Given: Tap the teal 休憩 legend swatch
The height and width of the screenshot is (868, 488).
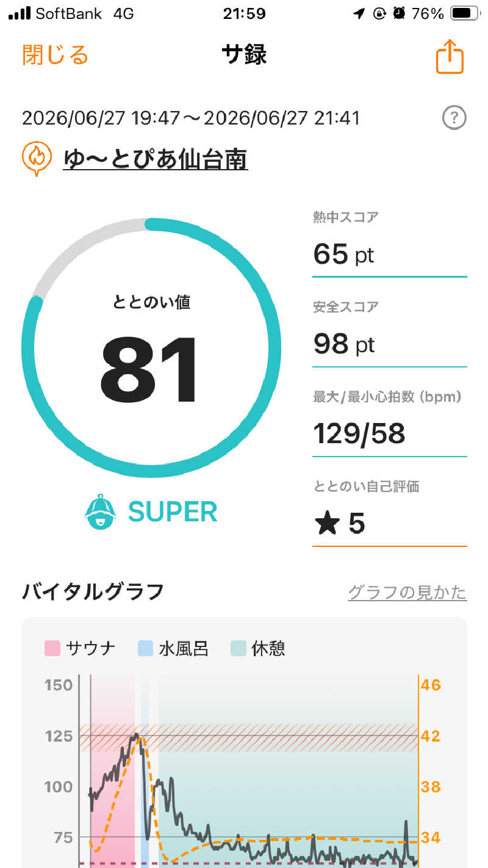Looking at the screenshot, I should tap(239, 648).
